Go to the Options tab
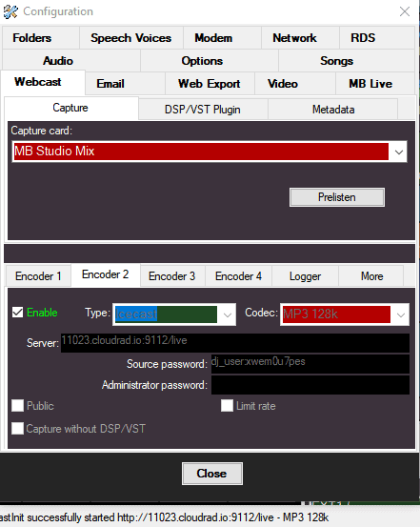Screen dimensions: 420x527 [209, 61]
